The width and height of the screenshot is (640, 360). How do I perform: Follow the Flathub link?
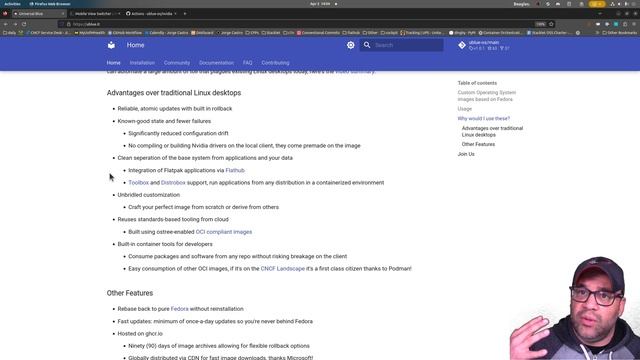235,170
